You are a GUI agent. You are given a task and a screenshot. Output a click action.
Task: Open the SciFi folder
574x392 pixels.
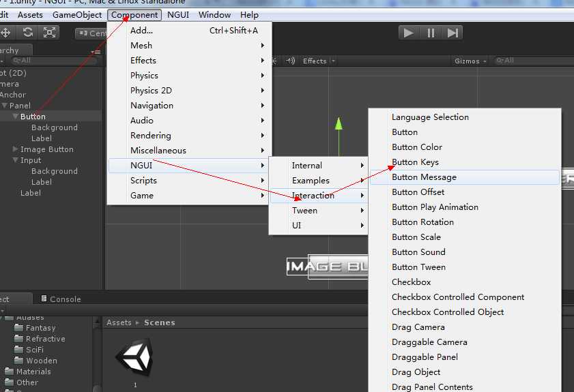pos(29,350)
